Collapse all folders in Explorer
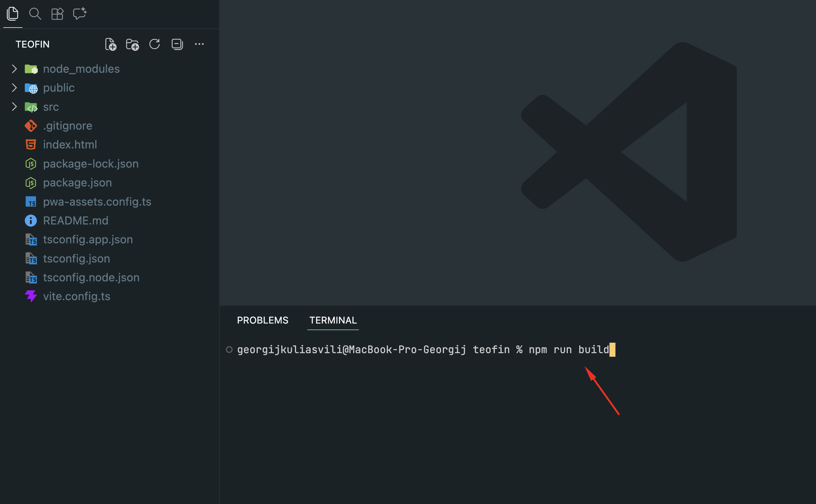 177,44
